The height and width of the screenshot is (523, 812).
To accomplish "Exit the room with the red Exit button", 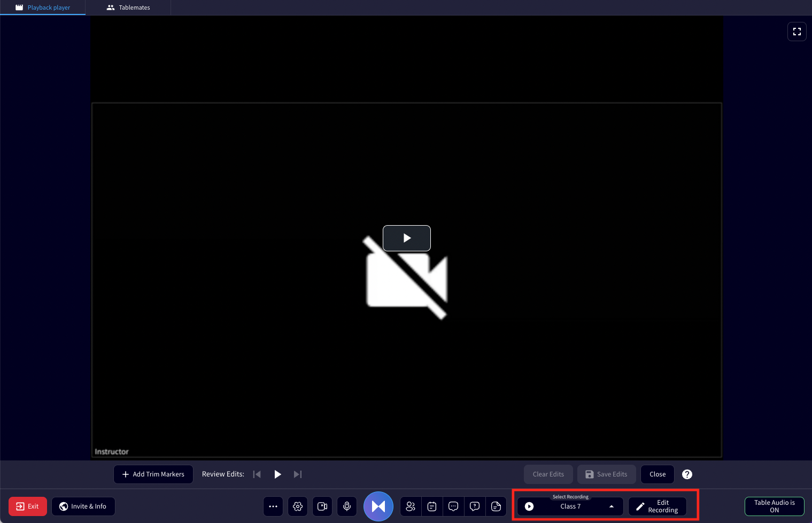I will 28,506.
